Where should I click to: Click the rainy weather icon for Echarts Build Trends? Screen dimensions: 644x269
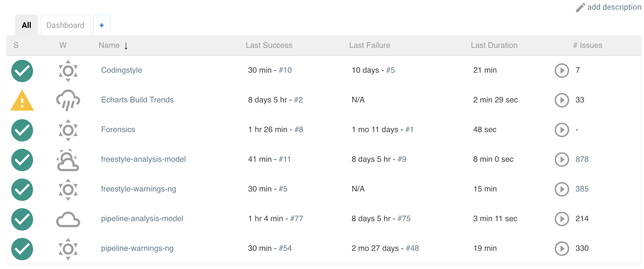(x=68, y=100)
